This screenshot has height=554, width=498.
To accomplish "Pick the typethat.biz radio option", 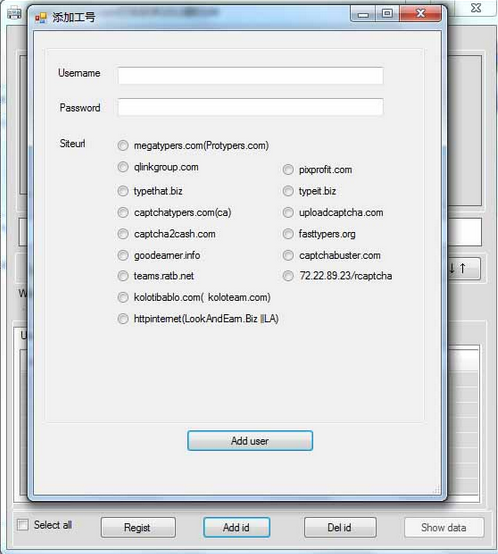I will [123, 191].
